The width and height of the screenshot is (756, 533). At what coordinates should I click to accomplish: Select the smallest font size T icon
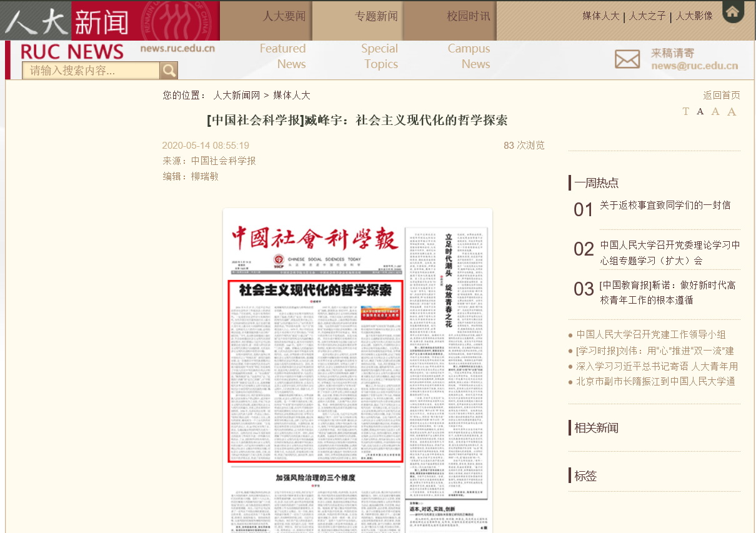pyautogui.click(x=685, y=111)
